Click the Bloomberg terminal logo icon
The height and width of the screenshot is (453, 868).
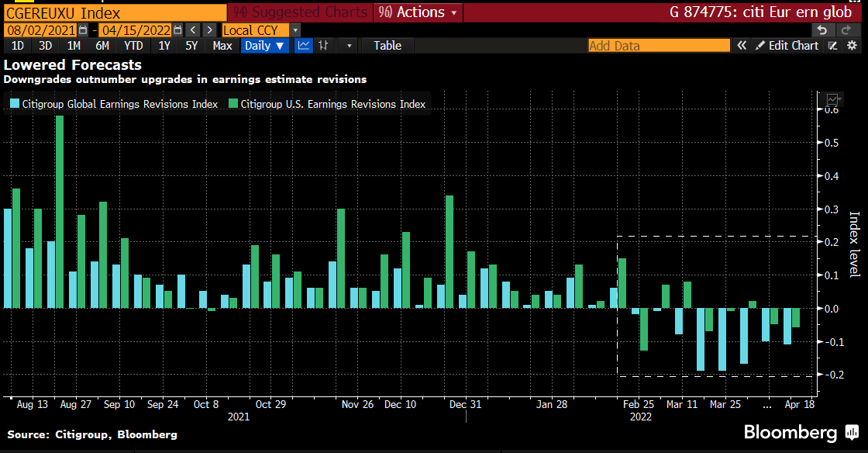point(852,432)
